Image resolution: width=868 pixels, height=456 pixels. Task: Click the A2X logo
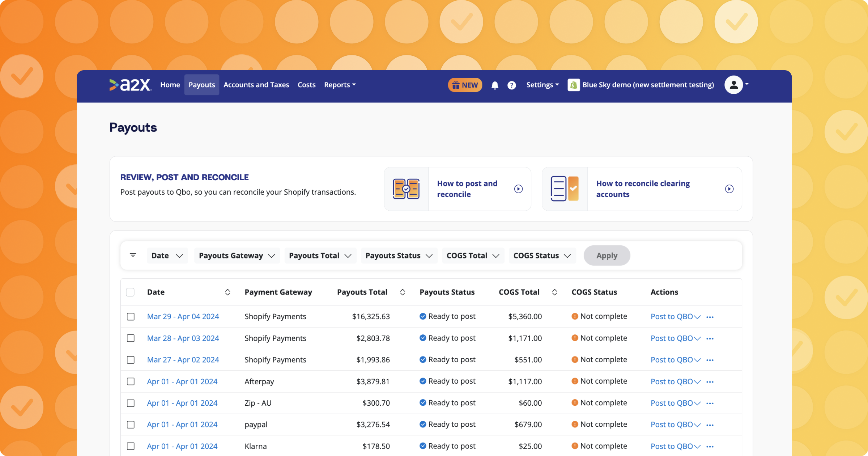tap(130, 85)
